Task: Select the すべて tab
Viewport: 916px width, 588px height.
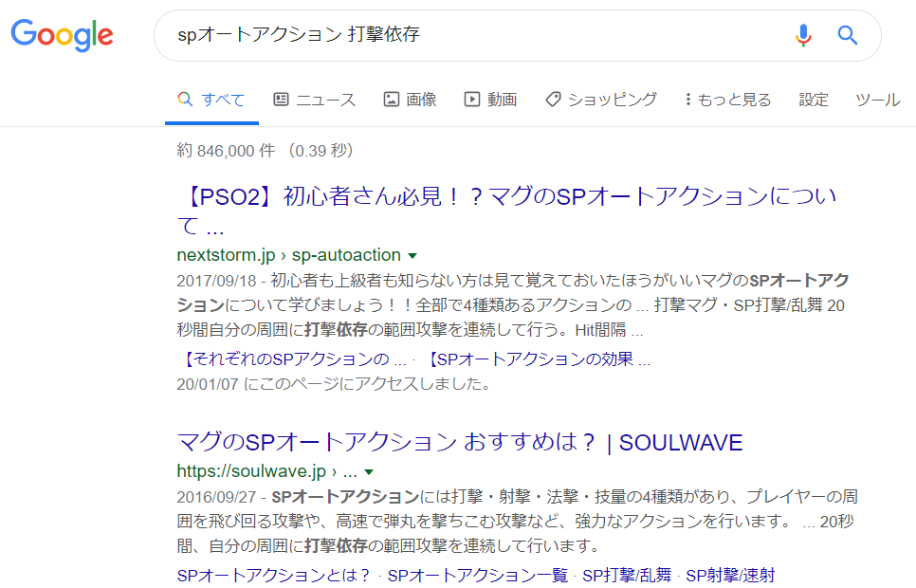Action: [211, 100]
